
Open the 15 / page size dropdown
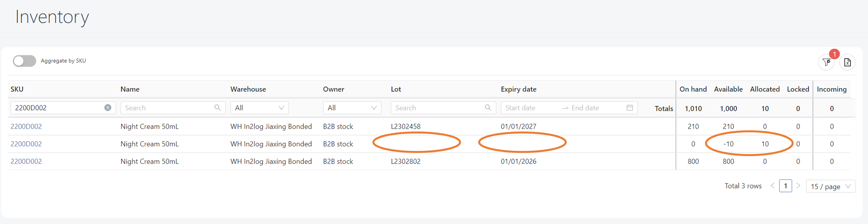(830, 186)
